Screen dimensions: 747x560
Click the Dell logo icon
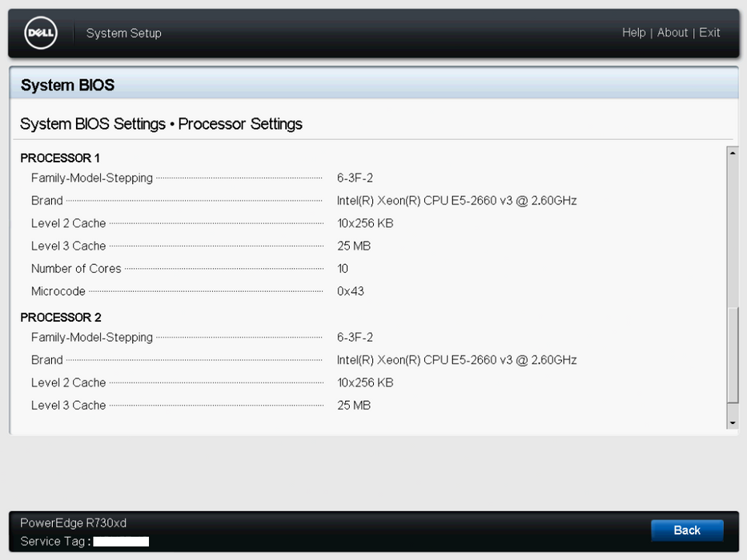click(41, 33)
